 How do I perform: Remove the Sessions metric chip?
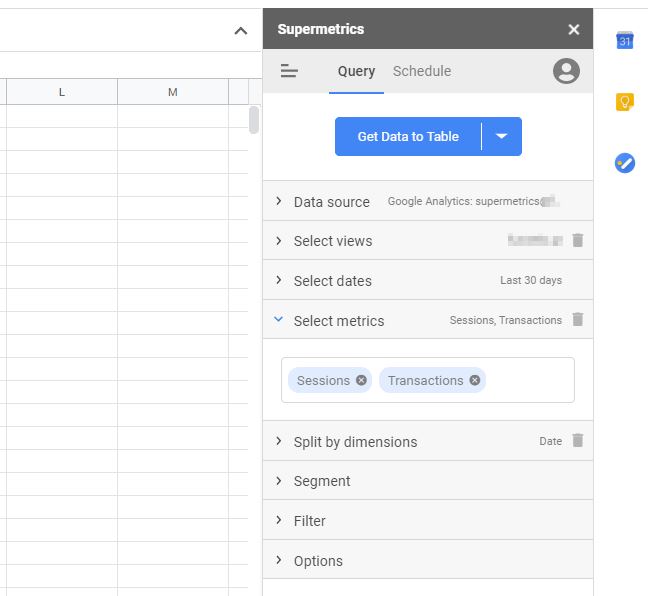click(x=361, y=380)
